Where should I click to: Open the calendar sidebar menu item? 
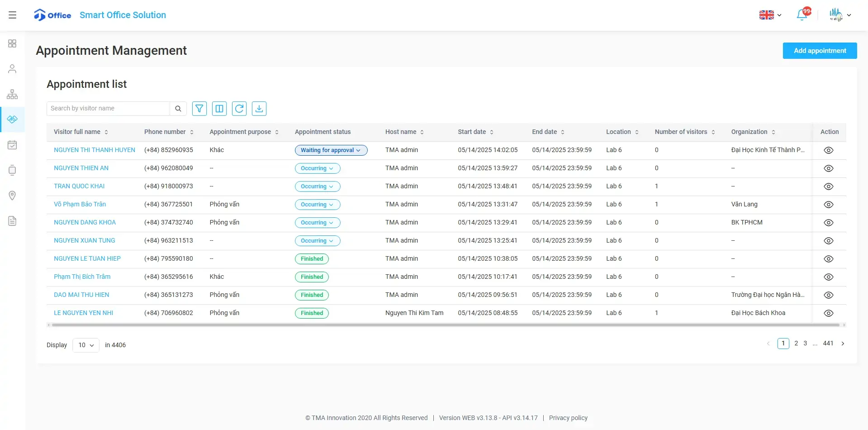pyautogui.click(x=12, y=145)
